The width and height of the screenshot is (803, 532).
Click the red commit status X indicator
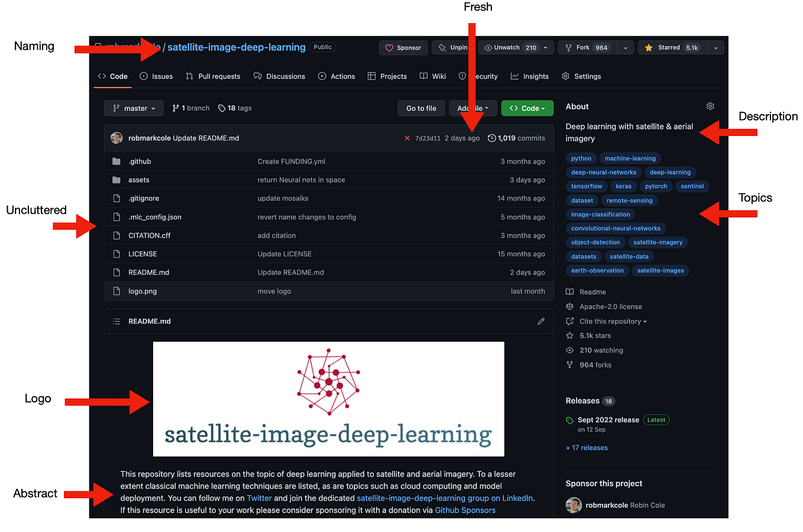click(407, 138)
